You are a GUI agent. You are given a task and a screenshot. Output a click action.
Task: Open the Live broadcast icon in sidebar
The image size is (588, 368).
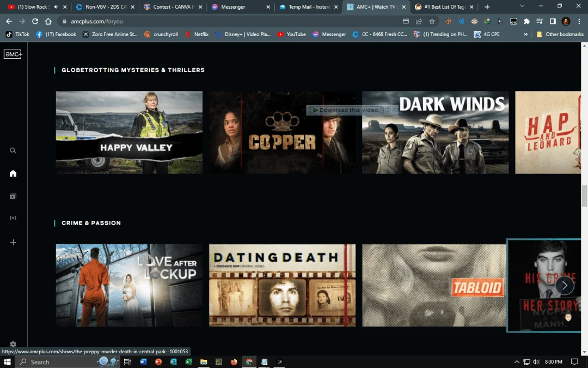13,218
